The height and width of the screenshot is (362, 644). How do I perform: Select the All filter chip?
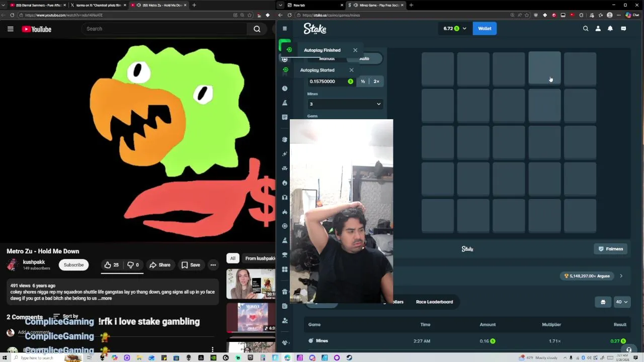pos(233,258)
